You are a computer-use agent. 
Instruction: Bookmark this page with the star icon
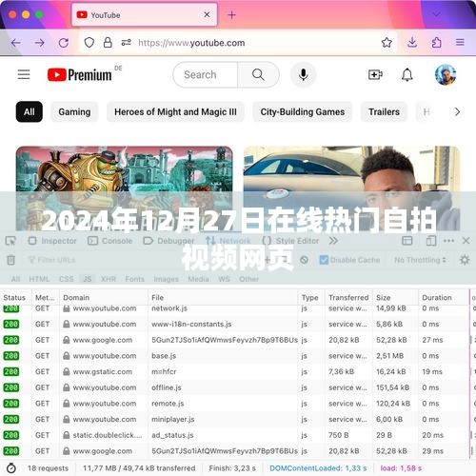pyautogui.click(x=387, y=42)
